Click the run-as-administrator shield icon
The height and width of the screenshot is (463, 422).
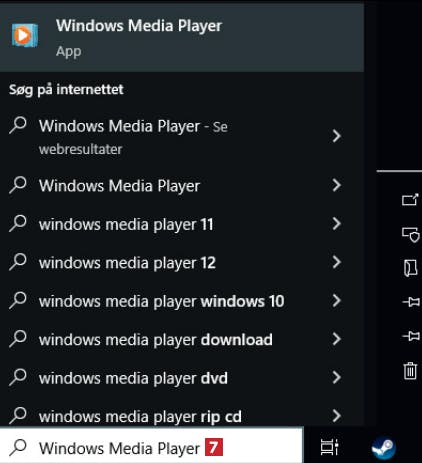click(410, 235)
